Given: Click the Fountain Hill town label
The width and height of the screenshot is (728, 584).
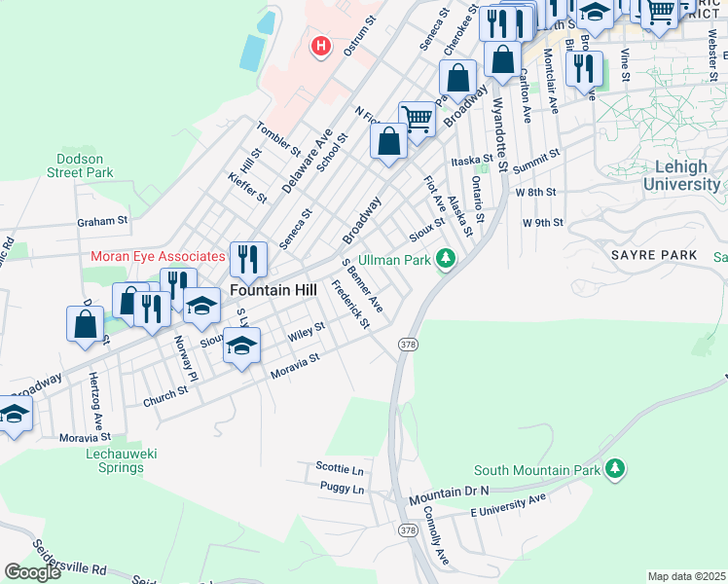Looking at the screenshot, I should (x=273, y=291).
